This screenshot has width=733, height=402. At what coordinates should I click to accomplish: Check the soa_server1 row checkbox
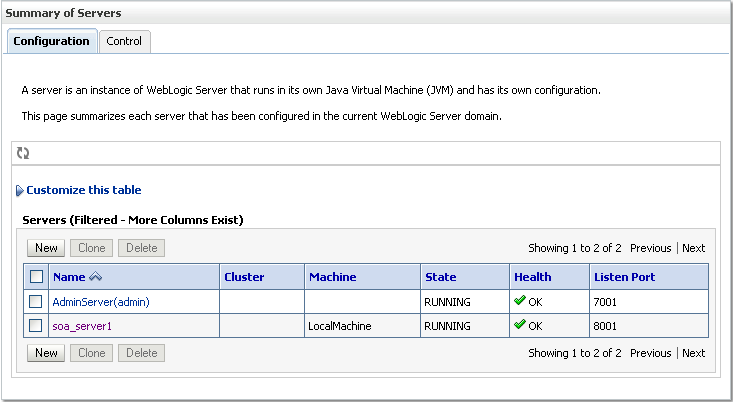click(36, 325)
